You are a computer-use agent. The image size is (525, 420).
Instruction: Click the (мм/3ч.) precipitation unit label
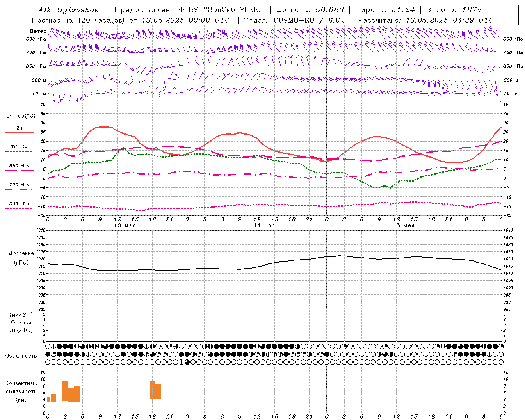tap(21, 315)
